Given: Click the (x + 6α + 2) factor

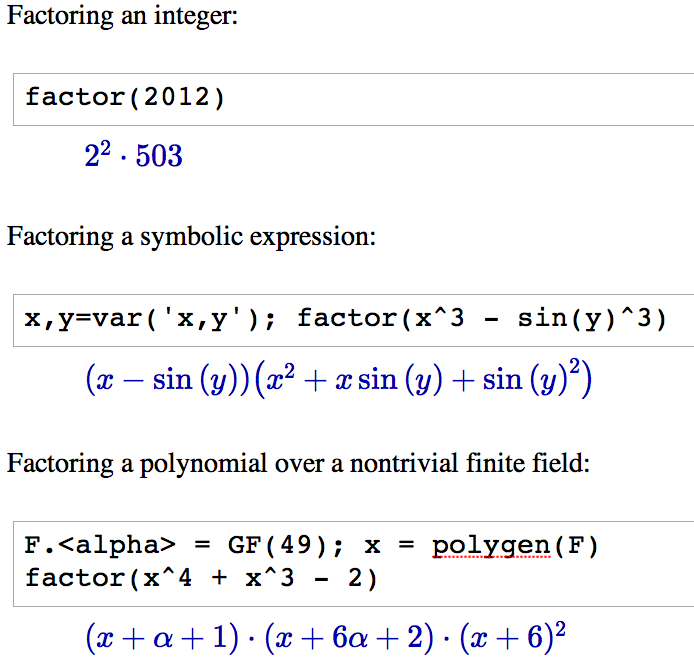Looking at the screenshot, I should (x=349, y=638).
